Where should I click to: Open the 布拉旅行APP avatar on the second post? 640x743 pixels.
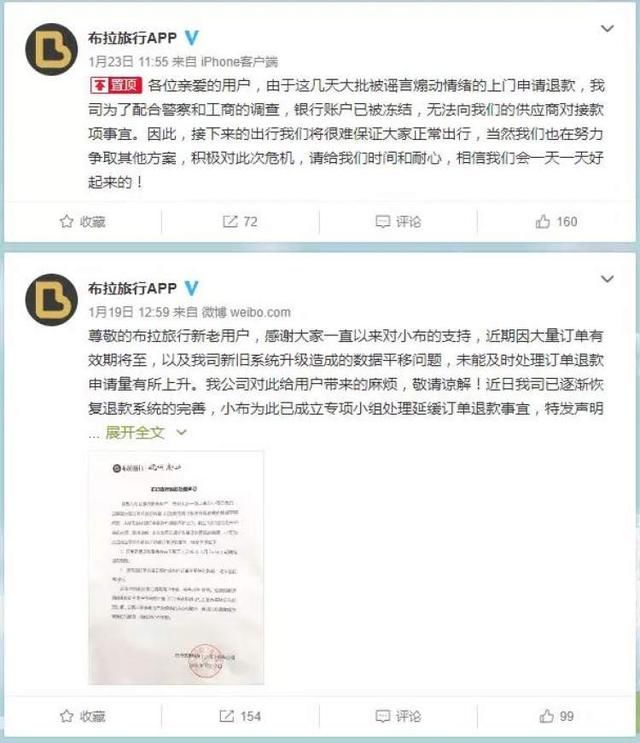coord(51,300)
